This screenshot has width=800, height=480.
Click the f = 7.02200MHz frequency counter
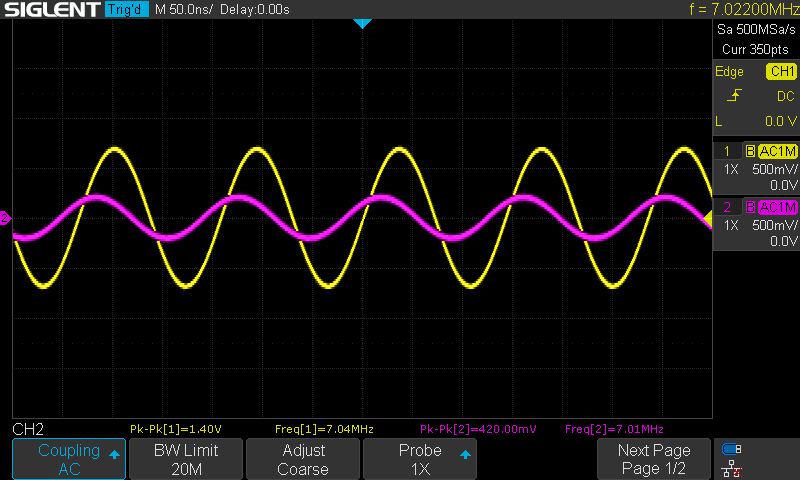point(744,9)
